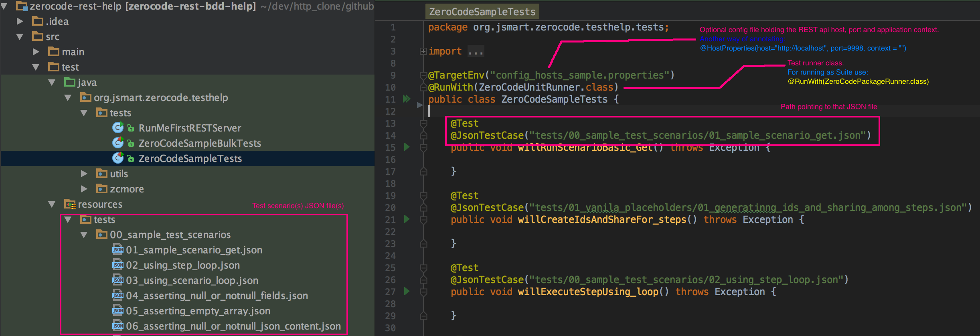Viewport: 980px width, 336px height.
Task: Click the JSON icon of 02_using_step_loop.json
Action: (x=118, y=265)
